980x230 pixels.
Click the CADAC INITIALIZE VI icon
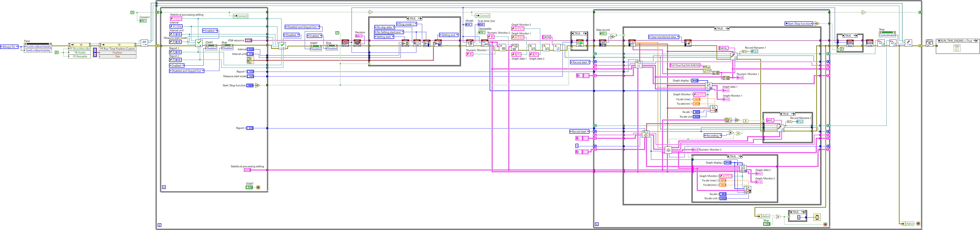[x=345, y=43]
